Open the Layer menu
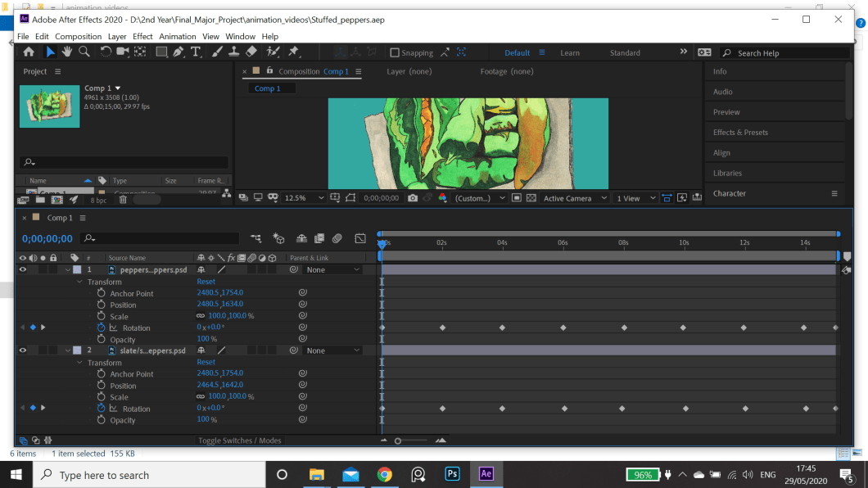 click(x=117, y=36)
